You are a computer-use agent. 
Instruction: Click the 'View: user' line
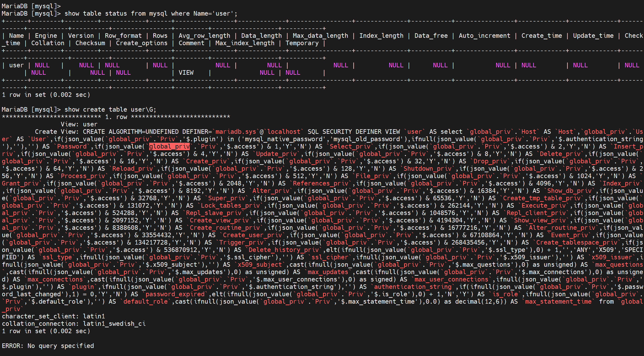point(79,124)
